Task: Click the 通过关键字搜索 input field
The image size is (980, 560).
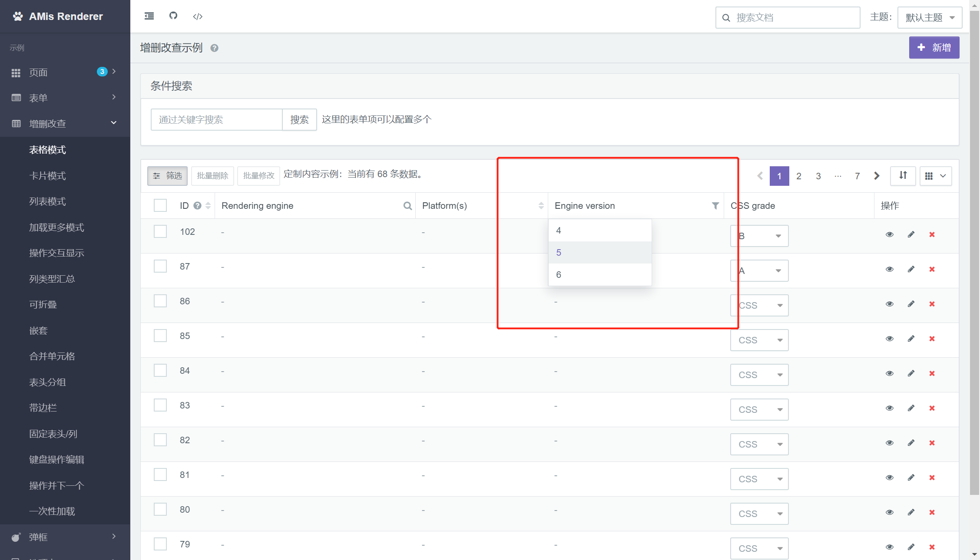Action: pos(216,119)
